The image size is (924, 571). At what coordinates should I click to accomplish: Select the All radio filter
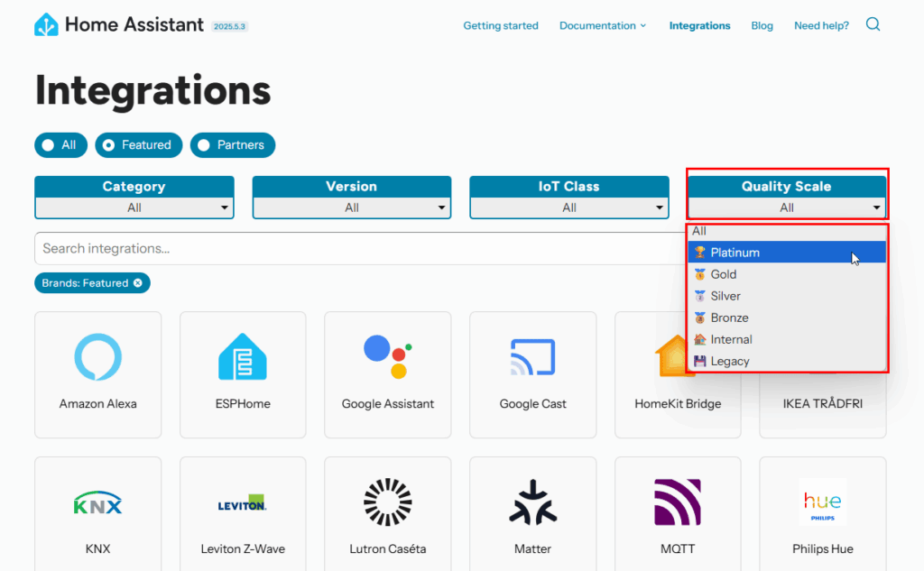60,145
